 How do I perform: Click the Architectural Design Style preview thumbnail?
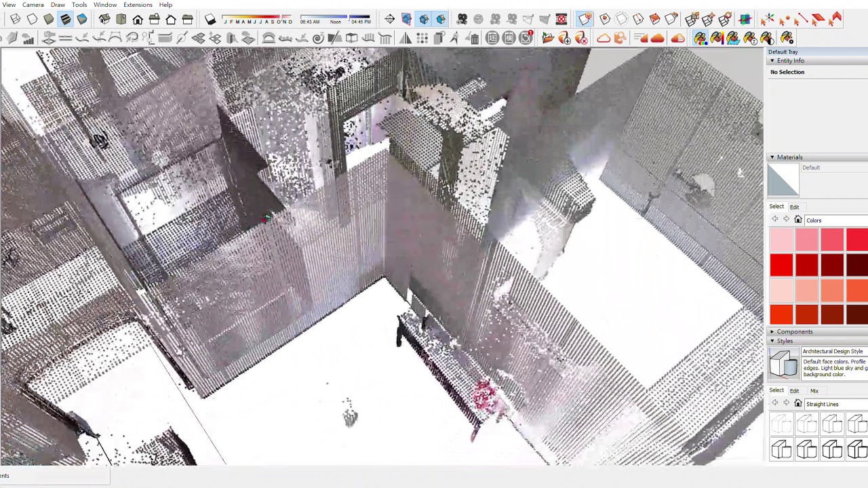[x=784, y=365]
